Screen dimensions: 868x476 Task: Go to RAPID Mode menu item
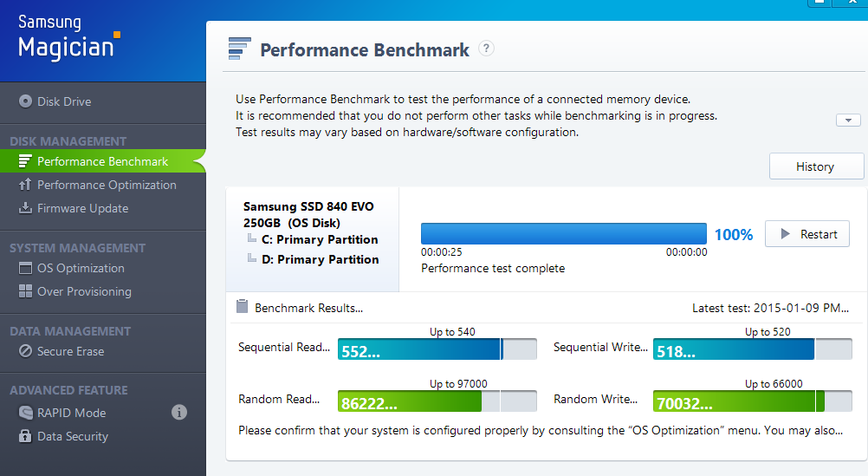click(72, 413)
